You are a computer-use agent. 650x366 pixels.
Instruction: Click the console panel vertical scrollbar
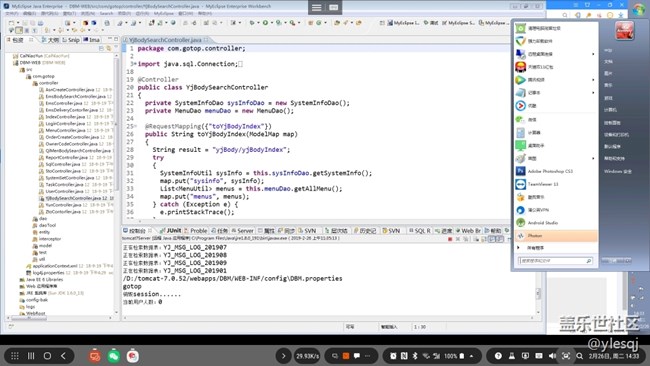(x=538, y=279)
